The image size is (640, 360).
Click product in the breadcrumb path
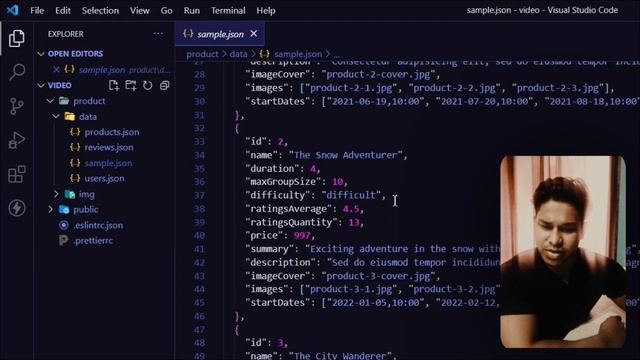pos(202,54)
